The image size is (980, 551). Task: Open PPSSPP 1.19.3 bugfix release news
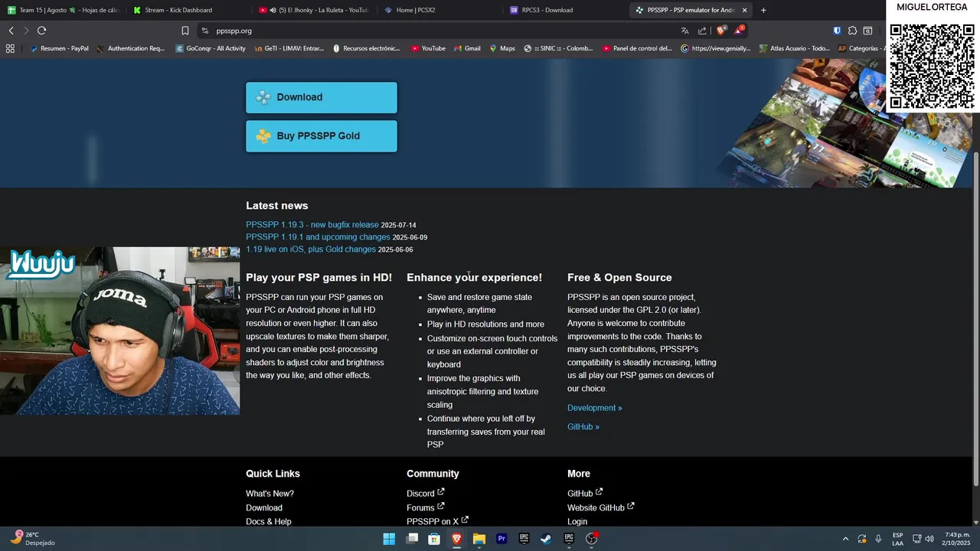[312, 225]
